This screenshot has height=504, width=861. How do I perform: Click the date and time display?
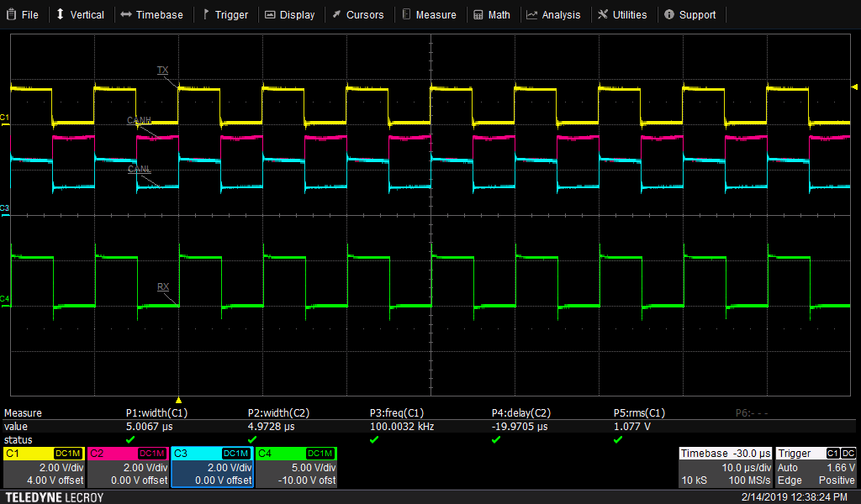[x=794, y=497]
